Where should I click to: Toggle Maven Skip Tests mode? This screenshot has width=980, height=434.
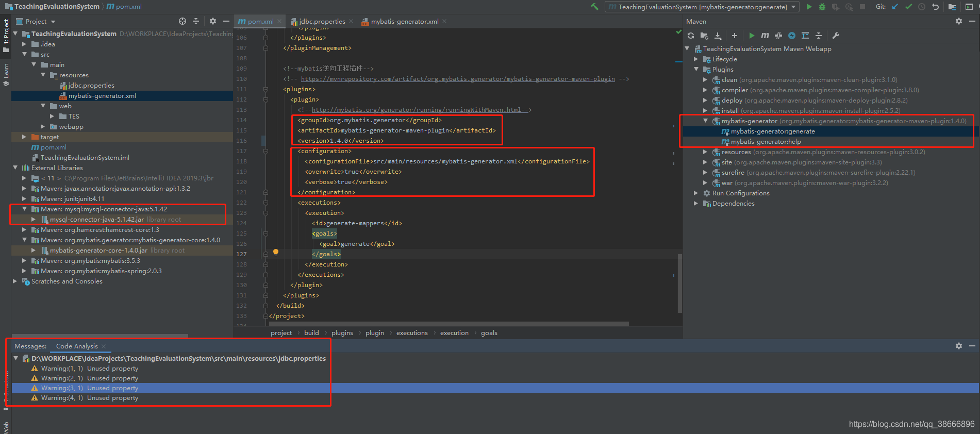[x=778, y=36]
